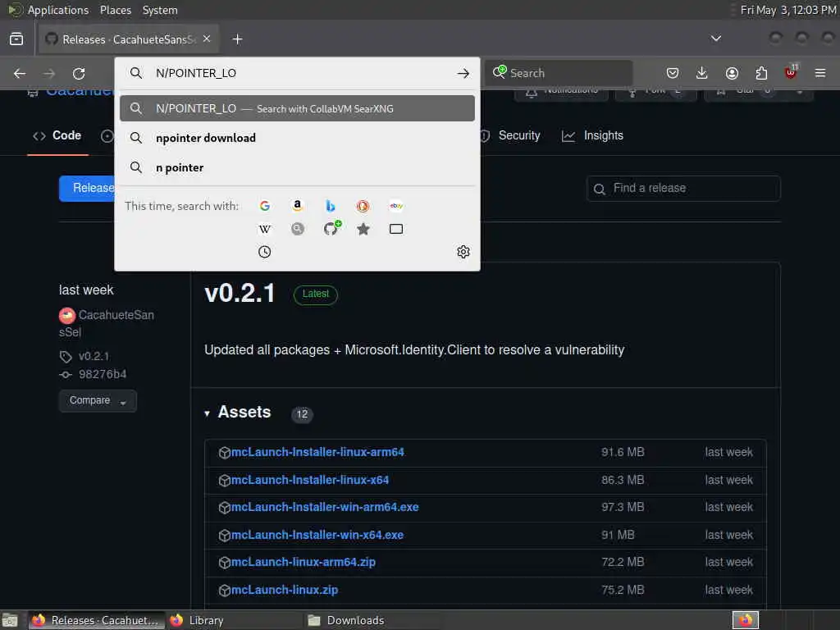Search with DuckDuckGo engine icon
The image size is (840, 630).
363,206
